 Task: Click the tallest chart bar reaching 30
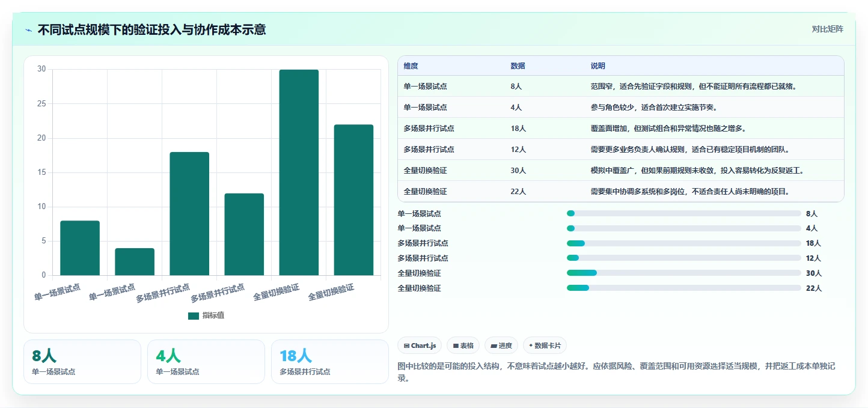(299, 172)
